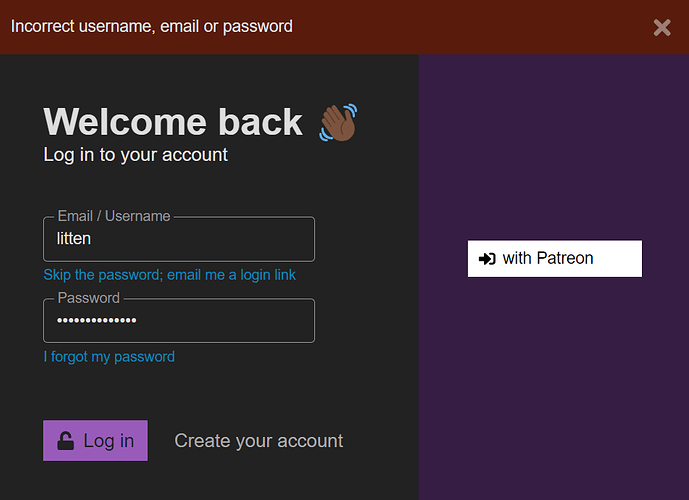Submit the form with the Log in button
The height and width of the screenshot is (500, 689).
pos(95,441)
